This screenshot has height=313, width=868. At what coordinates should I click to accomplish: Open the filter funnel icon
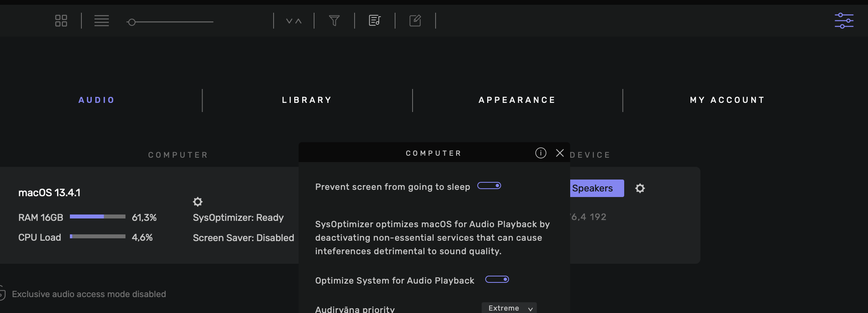point(334,21)
